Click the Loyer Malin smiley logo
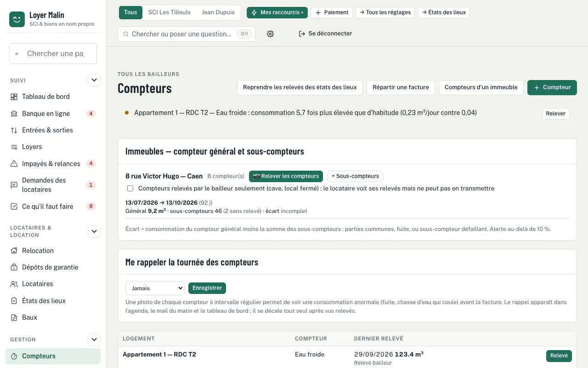Screen dimensions: 588x368 click(17, 19)
